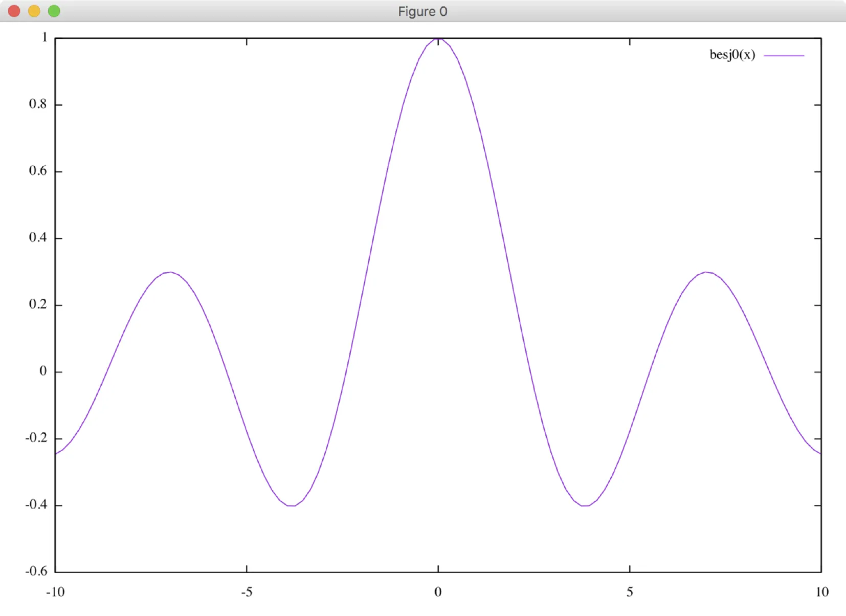This screenshot has height=616, width=846.
Task: Click x-axis label -5
Action: click(x=247, y=592)
